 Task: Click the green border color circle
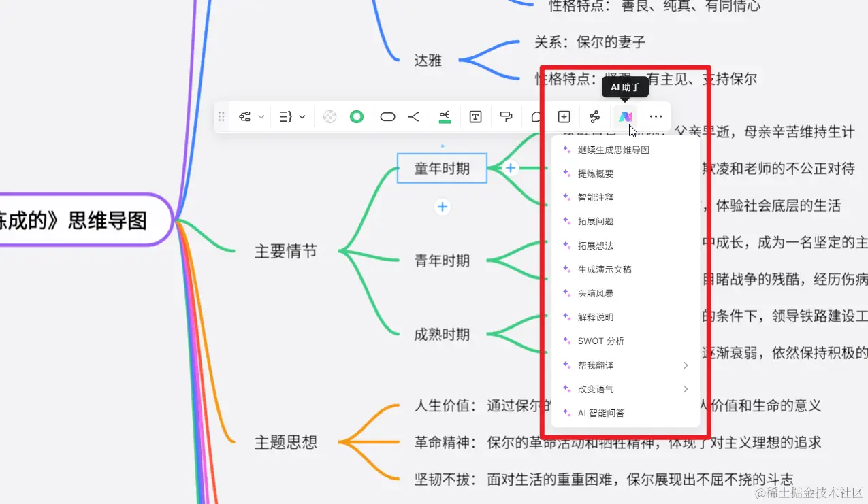coord(357,116)
